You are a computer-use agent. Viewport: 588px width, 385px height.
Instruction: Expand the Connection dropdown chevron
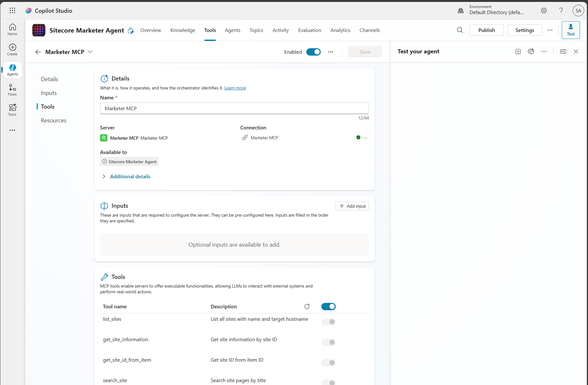click(x=365, y=138)
